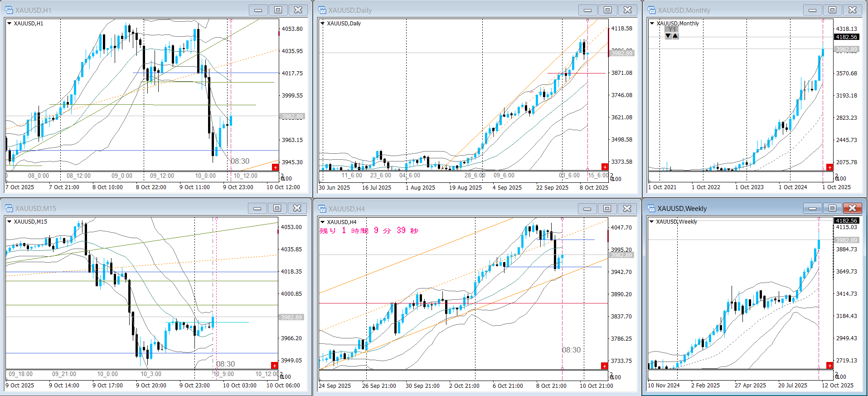Click the Y1 button on Monthly chart
This screenshot has height=396, width=868.
pyautogui.click(x=672, y=29)
